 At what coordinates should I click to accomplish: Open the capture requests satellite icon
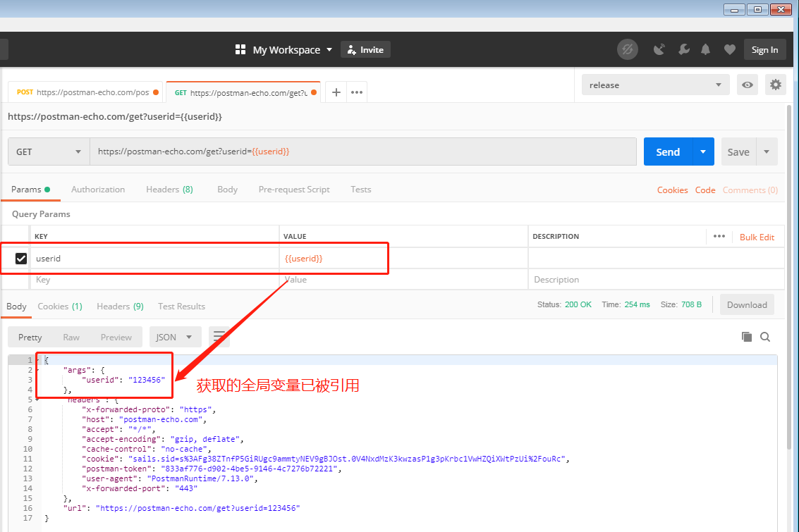click(659, 49)
